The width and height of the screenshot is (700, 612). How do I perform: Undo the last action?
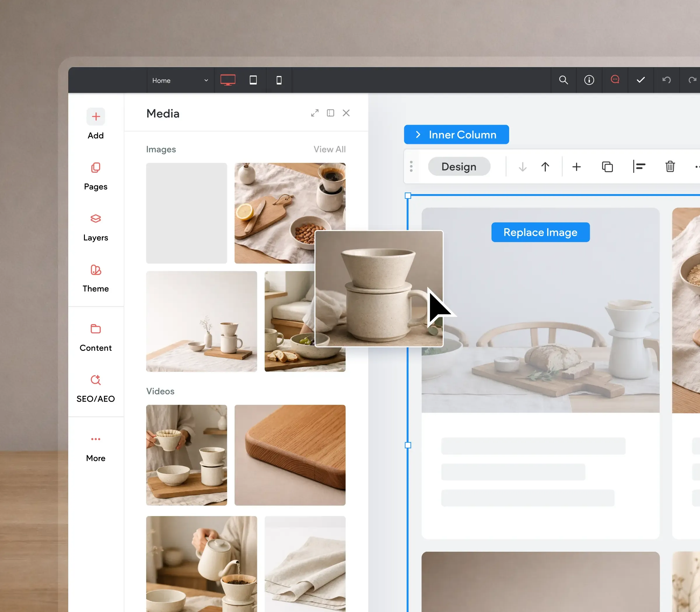(666, 80)
